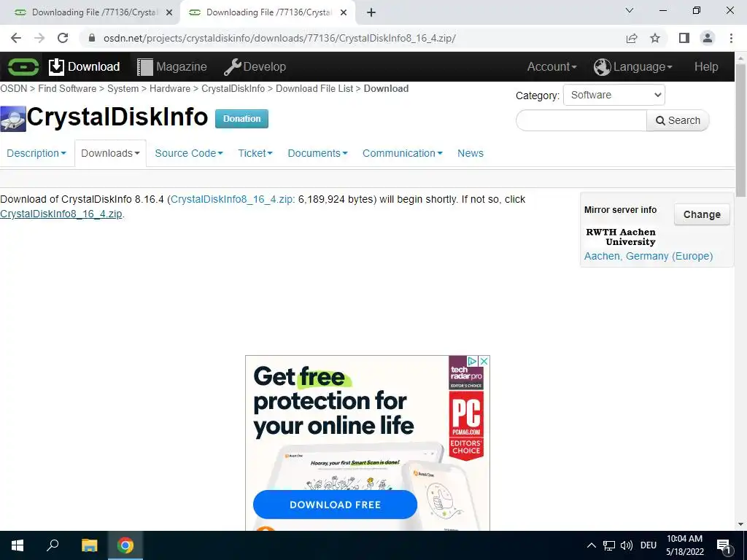747x560 pixels.
Task: Open the CrystalDiskInfo breadcrumb link
Action: pos(233,88)
